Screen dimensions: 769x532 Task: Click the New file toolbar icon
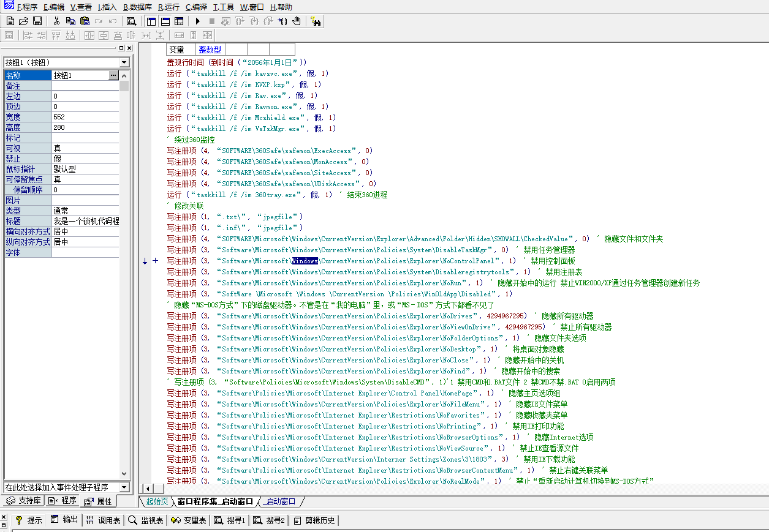[10, 21]
